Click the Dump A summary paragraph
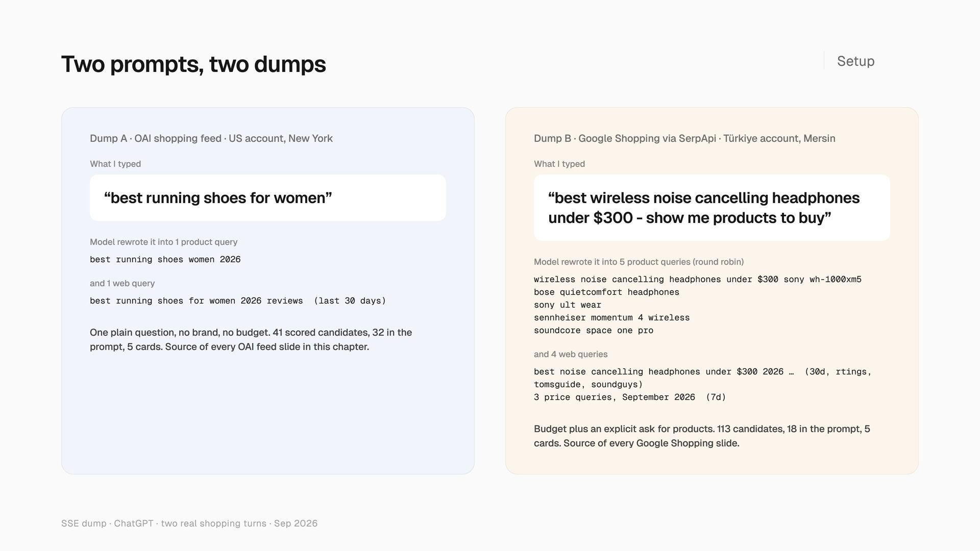 251,340
